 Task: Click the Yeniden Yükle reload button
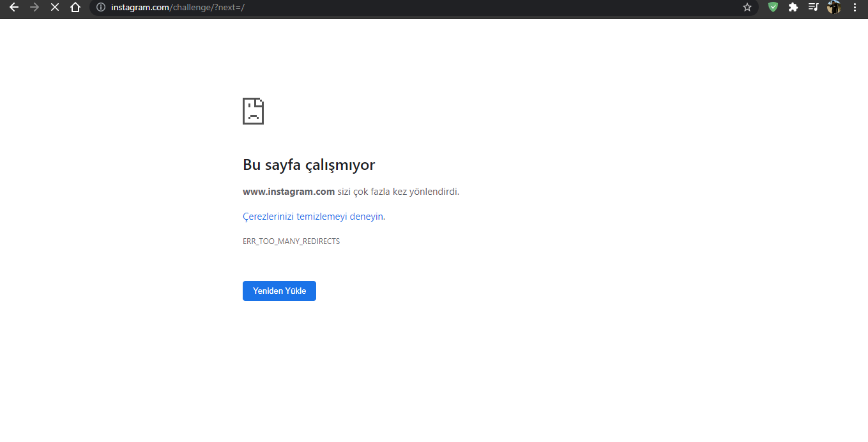point(279,291)
